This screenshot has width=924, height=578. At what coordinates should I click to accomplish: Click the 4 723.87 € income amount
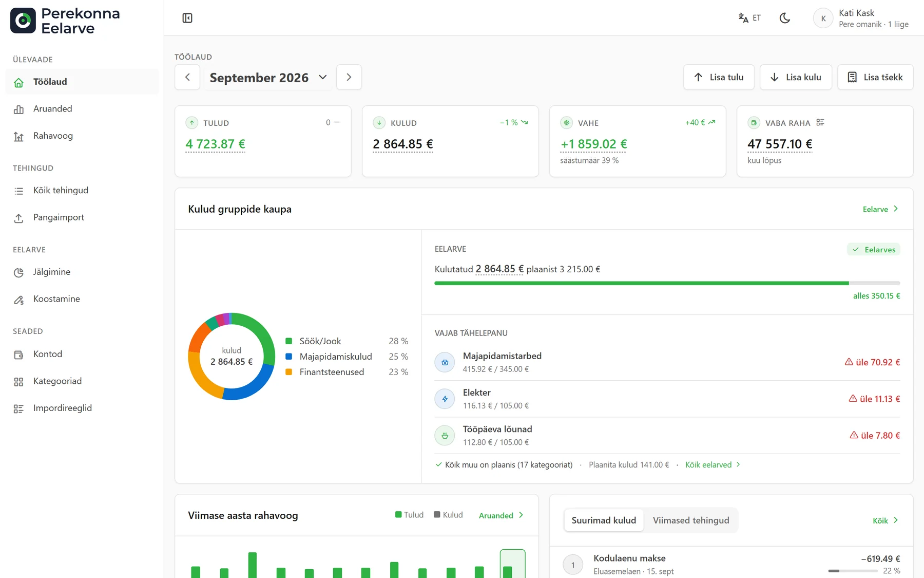pyautogui.click(x=215, y=144)
